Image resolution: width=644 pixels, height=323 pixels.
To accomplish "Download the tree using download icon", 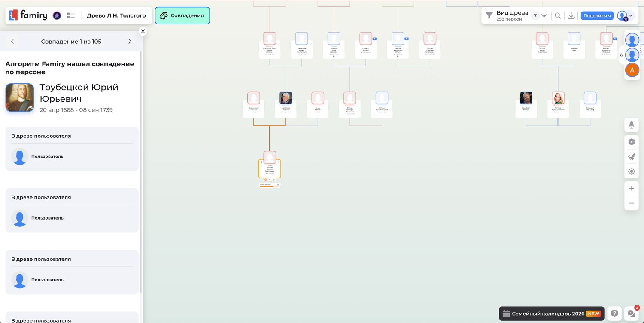I will [571, 16].
